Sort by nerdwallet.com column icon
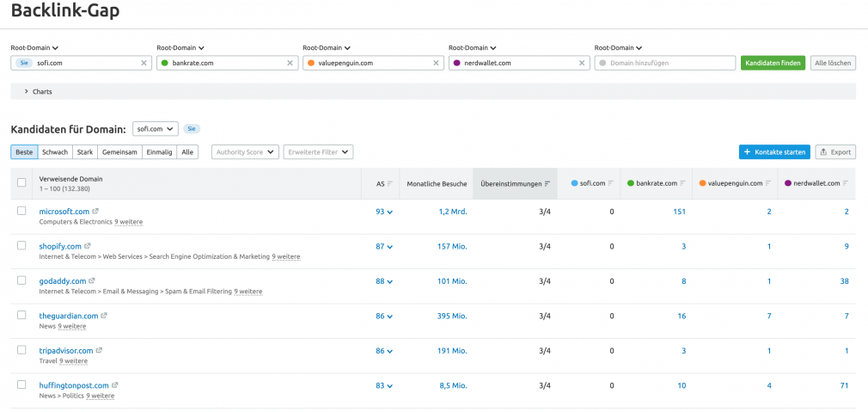This screenshot has height=412, width=868. (846, 183)
